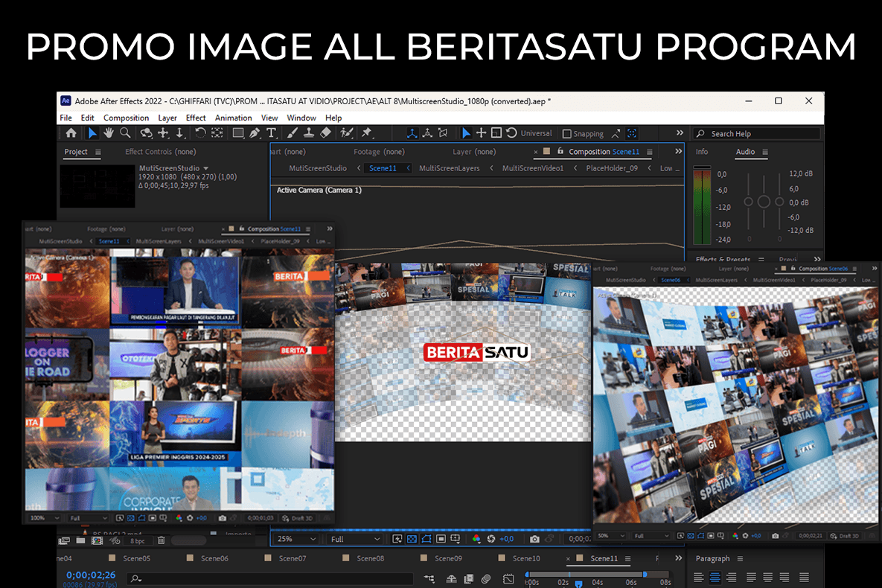The image size is (882, 588).
Task: Select the Selection tool arrow
Action: 92,133
